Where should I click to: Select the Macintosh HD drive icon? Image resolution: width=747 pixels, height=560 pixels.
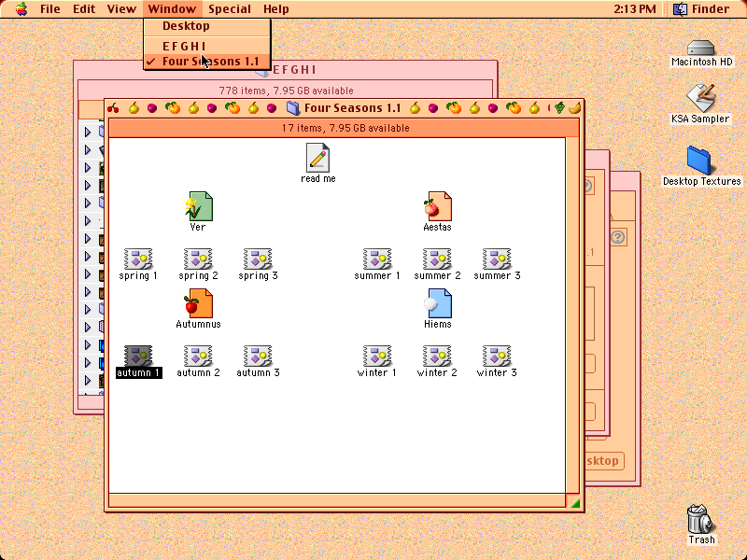pos(701,48)
